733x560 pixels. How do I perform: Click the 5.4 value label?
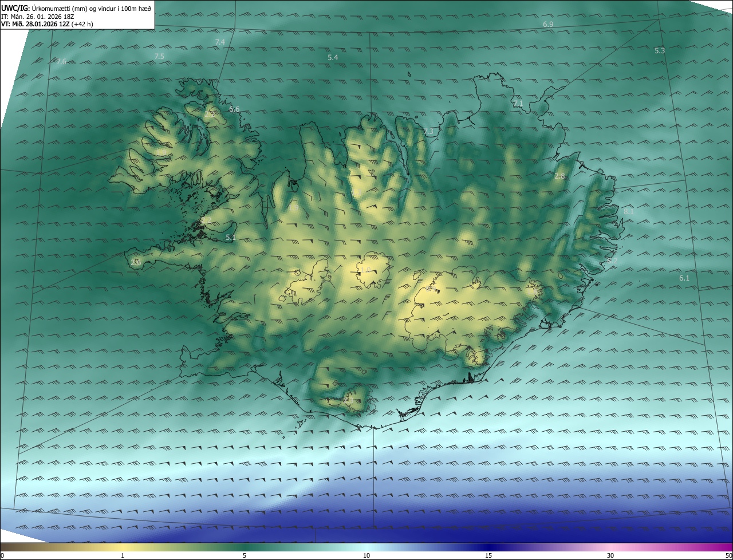(x=333, y=58)
